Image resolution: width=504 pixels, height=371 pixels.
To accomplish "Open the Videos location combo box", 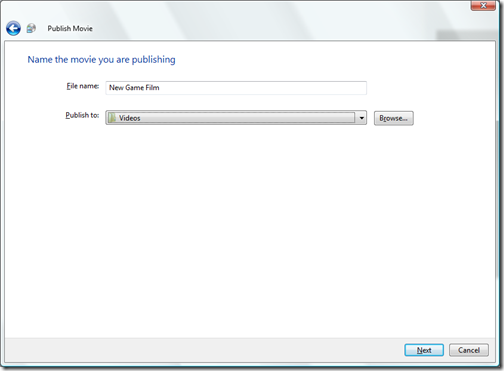I will [x=236, y=118].
